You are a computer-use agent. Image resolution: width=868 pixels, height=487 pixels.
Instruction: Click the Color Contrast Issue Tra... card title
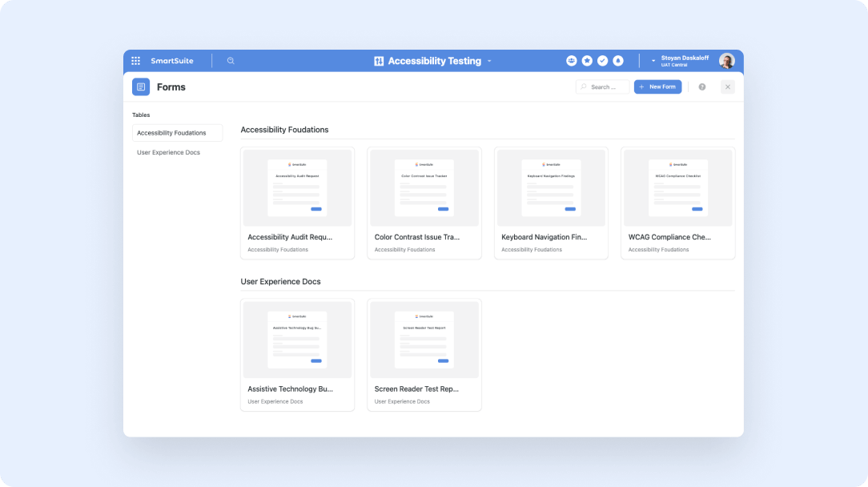tap(417, 237)
